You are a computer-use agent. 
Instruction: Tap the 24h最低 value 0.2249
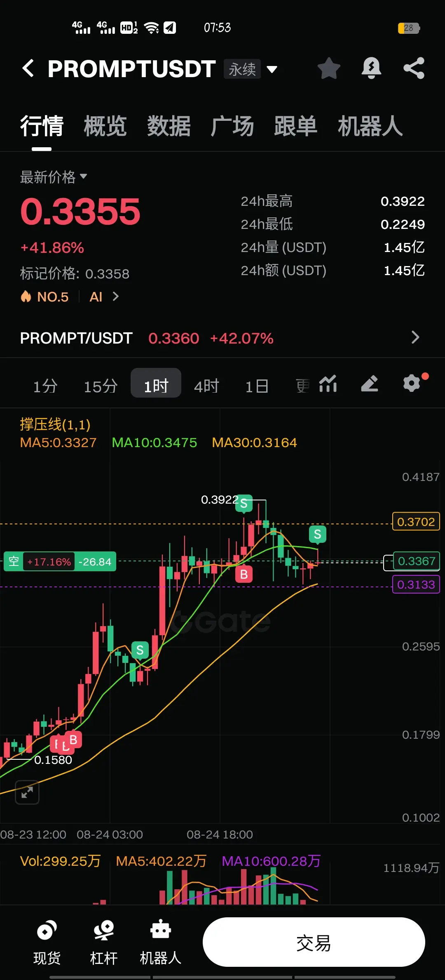[403, 224]
